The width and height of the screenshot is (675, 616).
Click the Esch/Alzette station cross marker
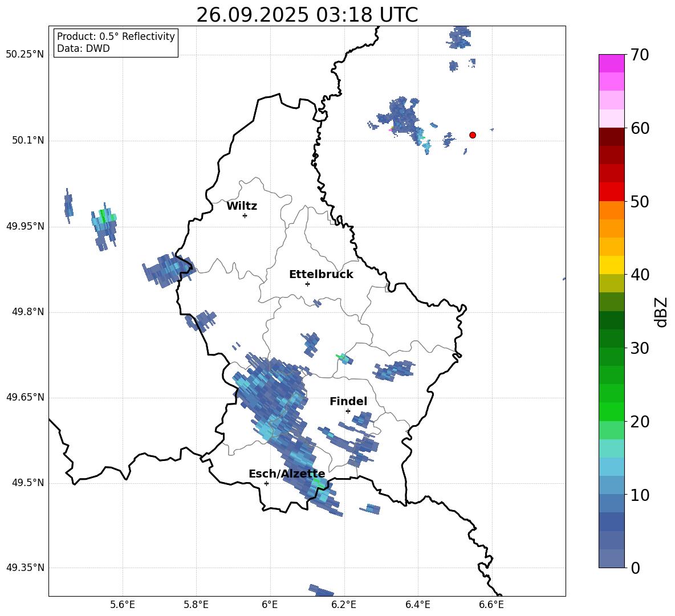(x=266, y=483)
